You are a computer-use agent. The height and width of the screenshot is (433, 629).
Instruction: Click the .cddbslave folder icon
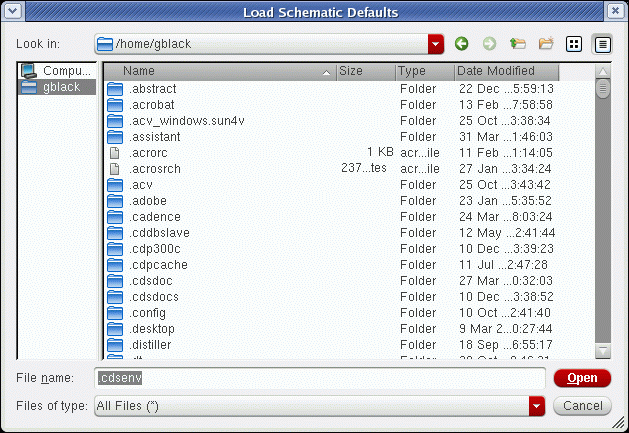coord(115,233)
